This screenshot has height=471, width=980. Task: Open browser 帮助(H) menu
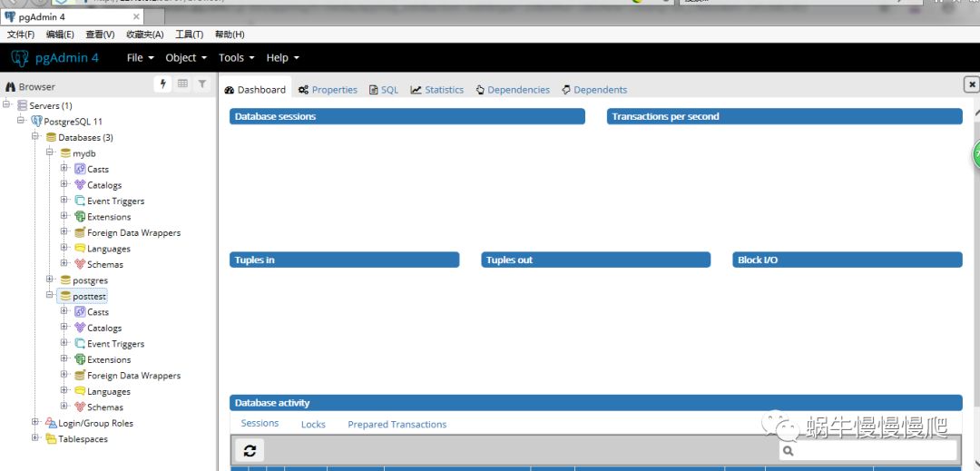pos(230,34)
